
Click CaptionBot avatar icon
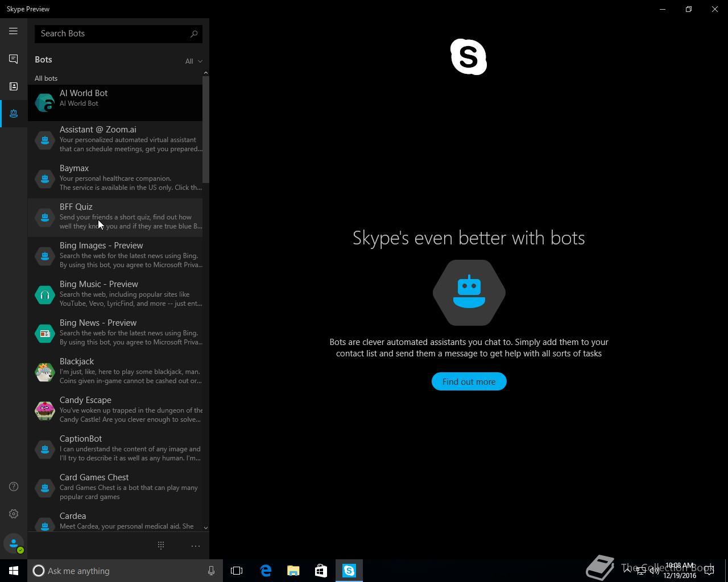coord(45,449)
